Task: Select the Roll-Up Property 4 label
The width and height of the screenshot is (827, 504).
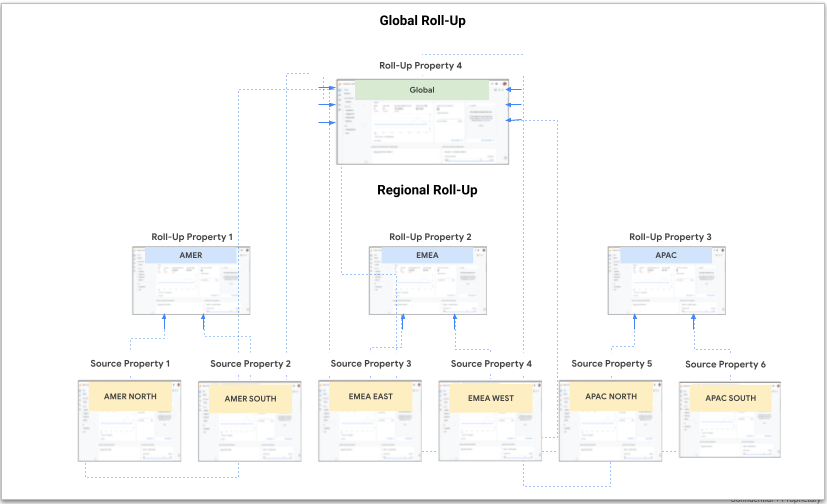Action: [x=420, y=65]
